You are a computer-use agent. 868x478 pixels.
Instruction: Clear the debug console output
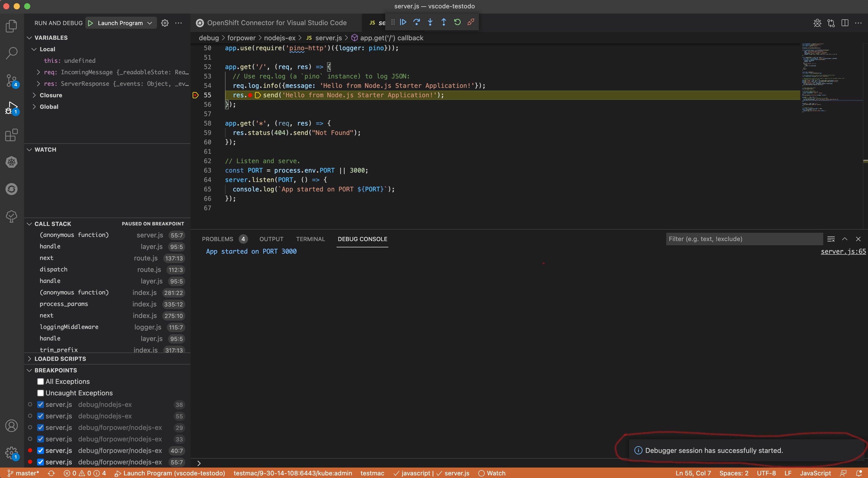tap(831, 239)
